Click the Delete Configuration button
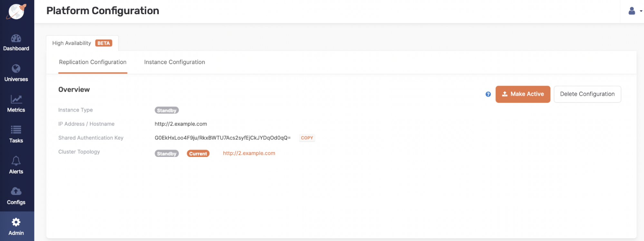The width and height of the screenshot is (644, 241). coord(587,94)
